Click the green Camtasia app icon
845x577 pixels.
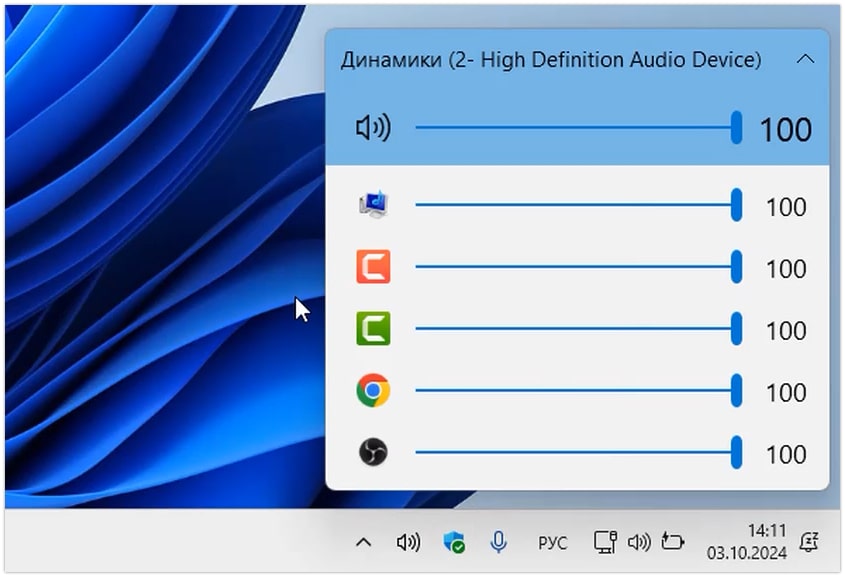coord(373,329)
